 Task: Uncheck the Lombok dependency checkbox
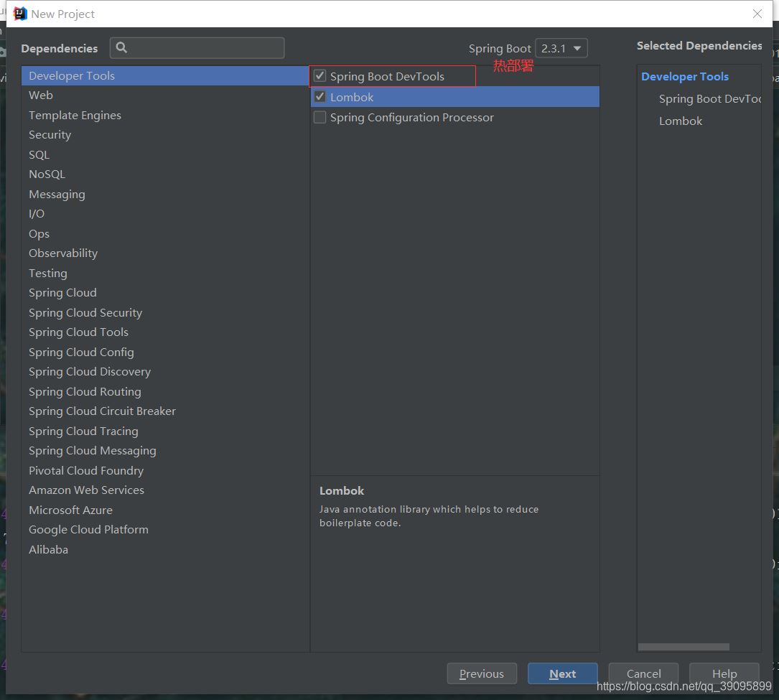click(x=320, y=97)
